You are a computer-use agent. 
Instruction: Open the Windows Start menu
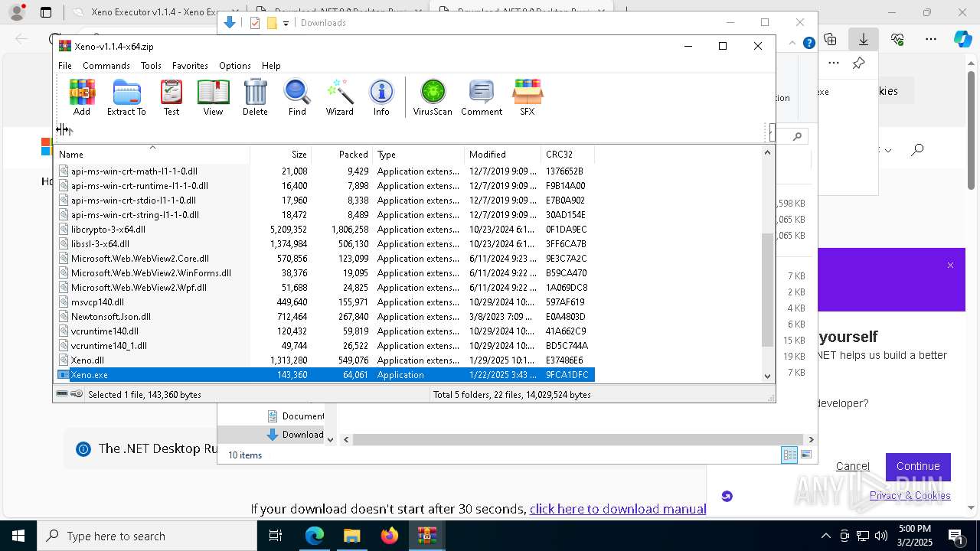tap(18, 536)
